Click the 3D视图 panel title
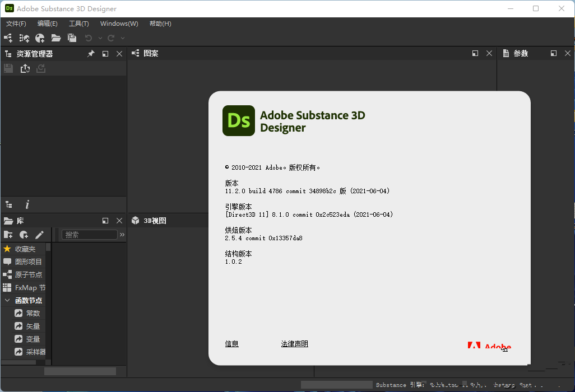This screenshot has width=575, height=392. [155, 221]
